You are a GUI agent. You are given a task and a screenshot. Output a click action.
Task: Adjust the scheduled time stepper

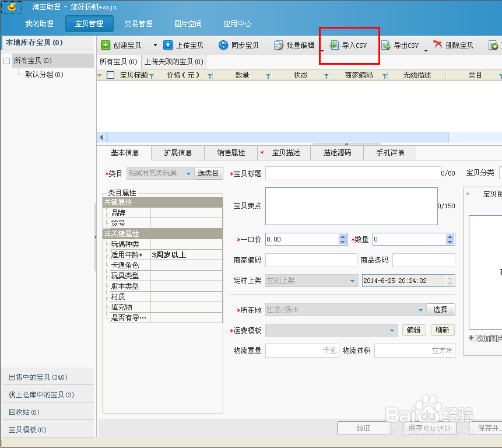tap(450, 281)
